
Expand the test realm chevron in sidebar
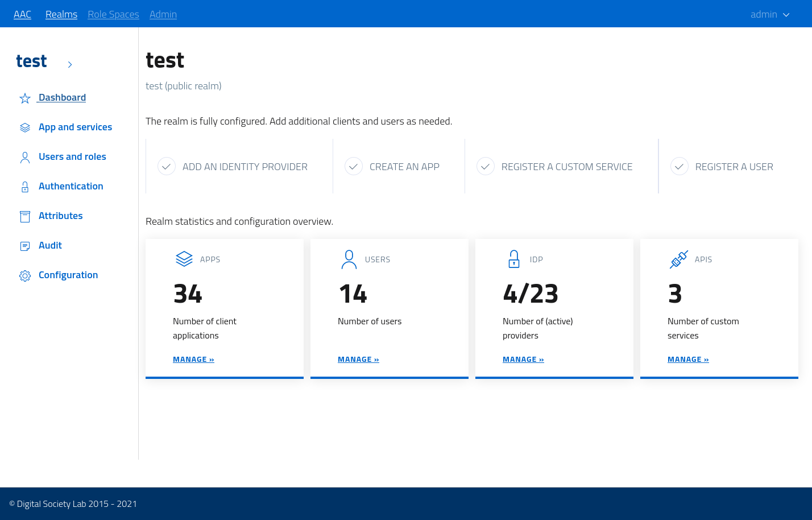70,64
